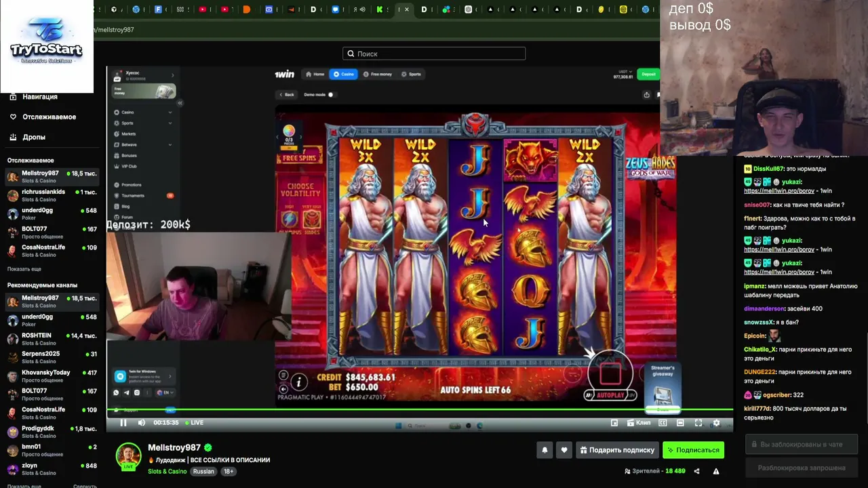Open CosaNostraLife in followed channels
This screenshot has height=488, width=868.
click(x=52, y=251)
